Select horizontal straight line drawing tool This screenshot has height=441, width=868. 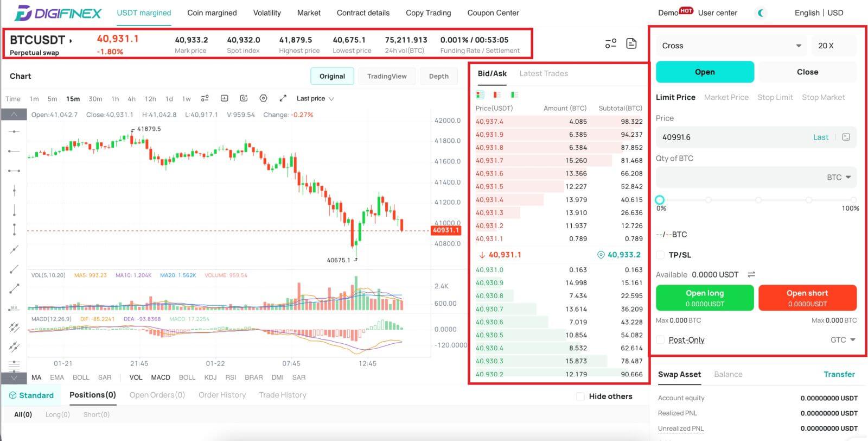[x=14, y=131]
